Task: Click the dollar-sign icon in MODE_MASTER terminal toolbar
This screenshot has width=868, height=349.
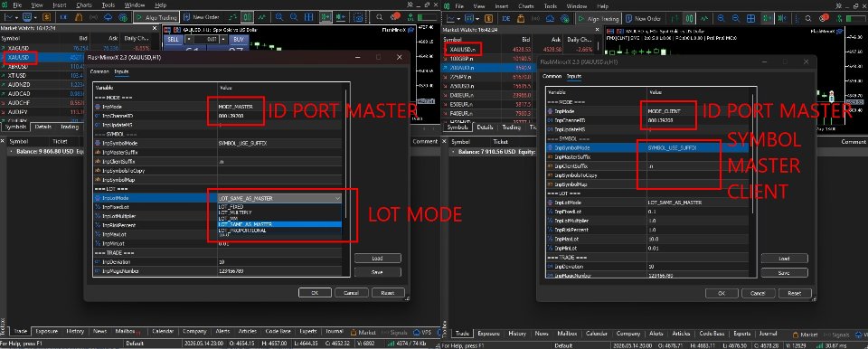Action: tap(46, 18)
